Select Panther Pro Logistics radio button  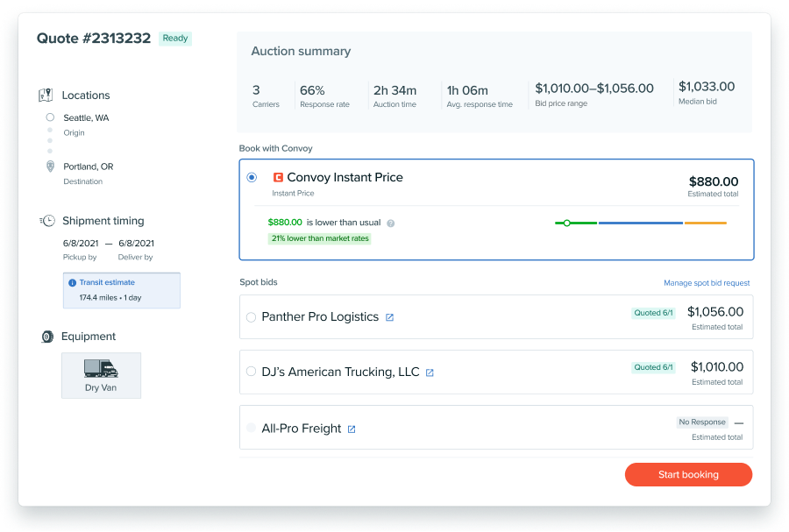tap(251, 317)
